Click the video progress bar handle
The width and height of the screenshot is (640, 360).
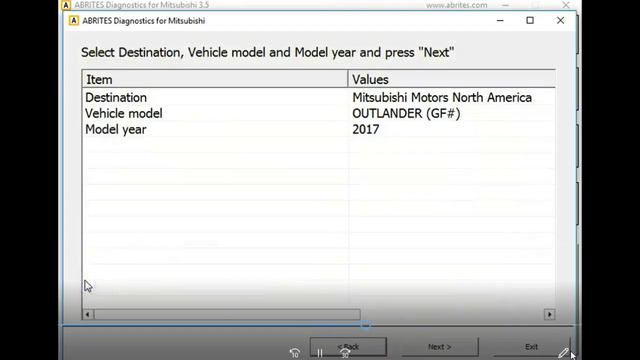365,325
